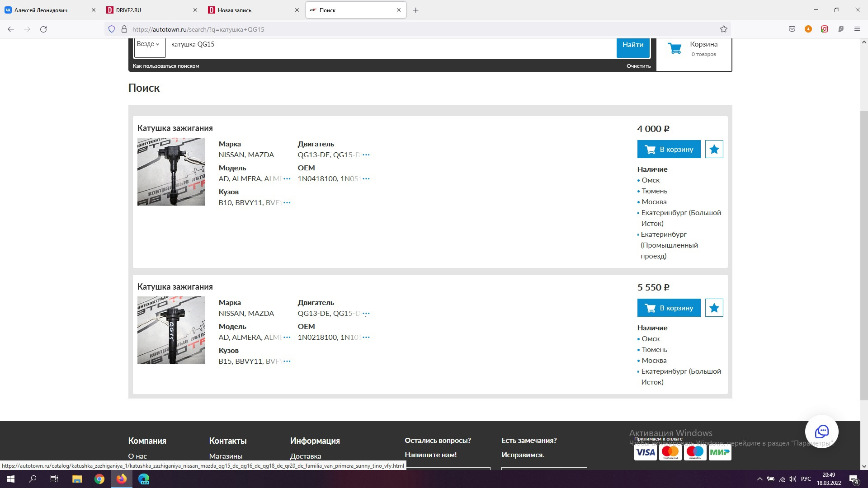The image size is (868, 488).
Task: Open the Firefox hamburger menu
Action: 857,29
